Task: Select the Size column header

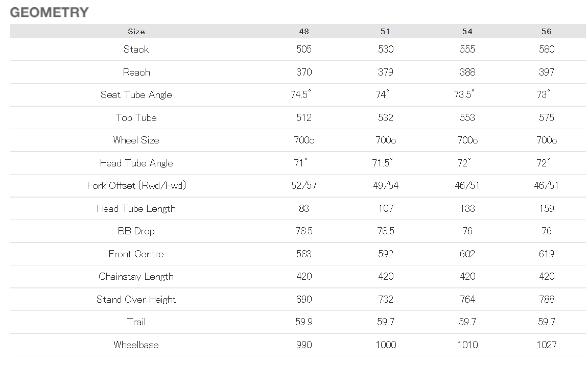Action: [136, 32]
